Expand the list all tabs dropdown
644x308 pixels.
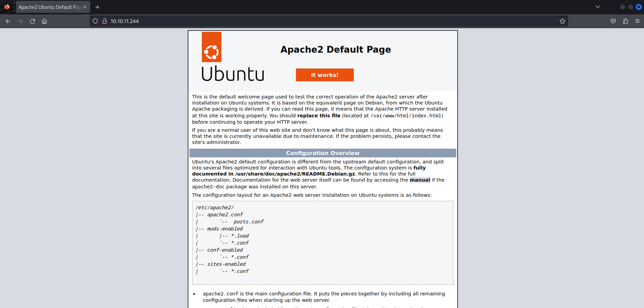click(x=598, y=7)
